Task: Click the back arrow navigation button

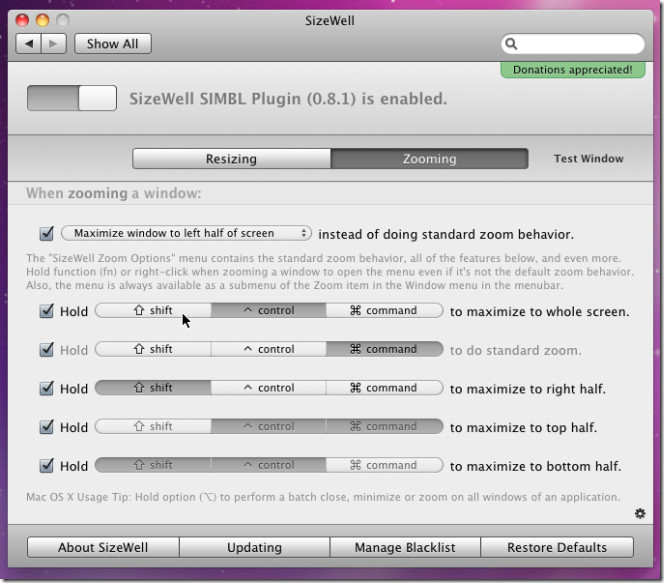Action: tap(28, 44)
